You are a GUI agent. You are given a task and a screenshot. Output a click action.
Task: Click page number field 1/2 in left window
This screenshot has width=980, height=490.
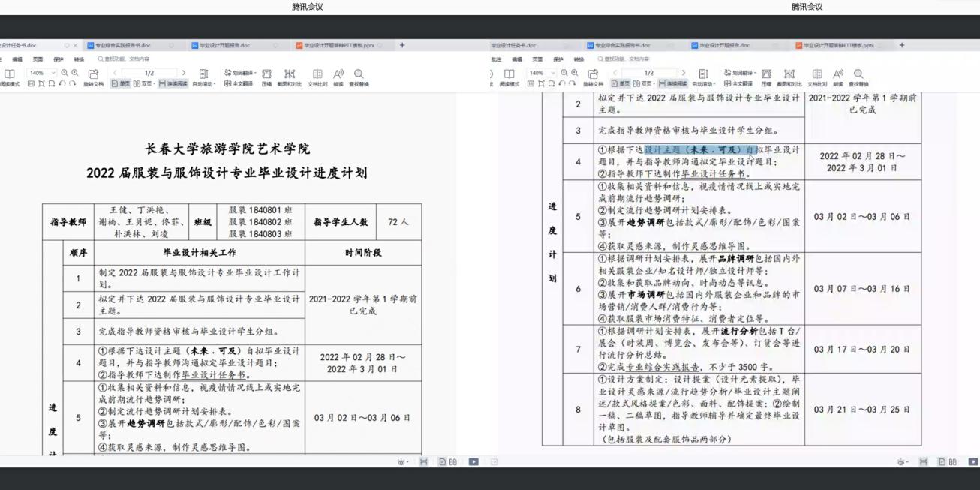pos(150,73)
